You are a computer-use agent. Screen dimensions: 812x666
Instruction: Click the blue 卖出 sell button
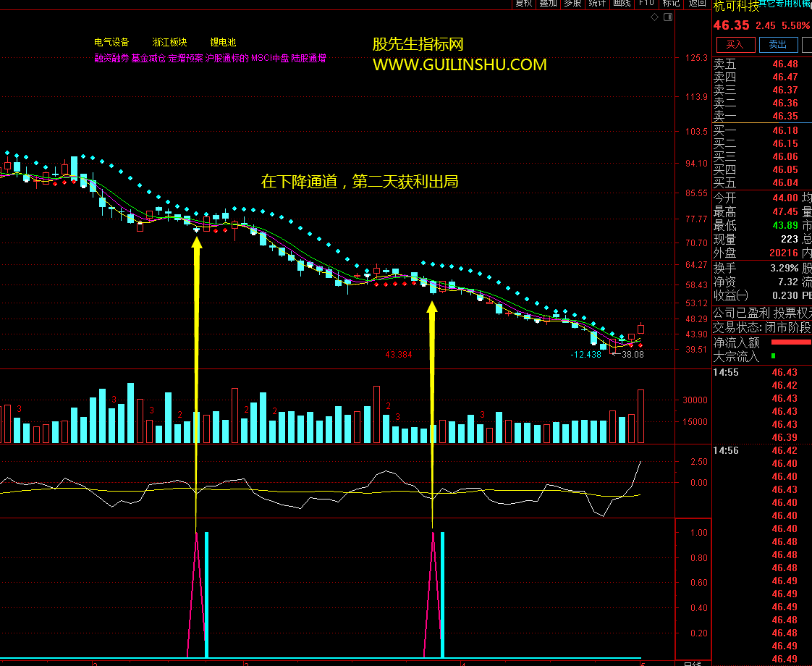pyautogui.click(x=778, y=45)
